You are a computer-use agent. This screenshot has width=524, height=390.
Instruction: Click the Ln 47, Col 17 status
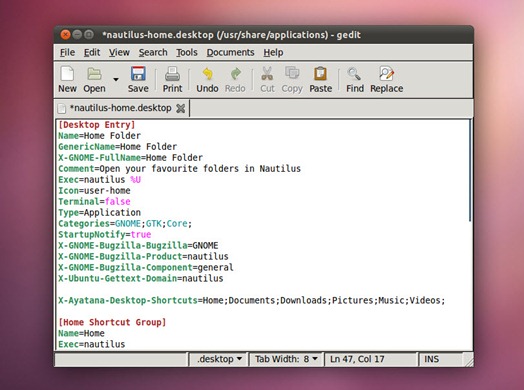pyautogui.click(x=357, y=359)
